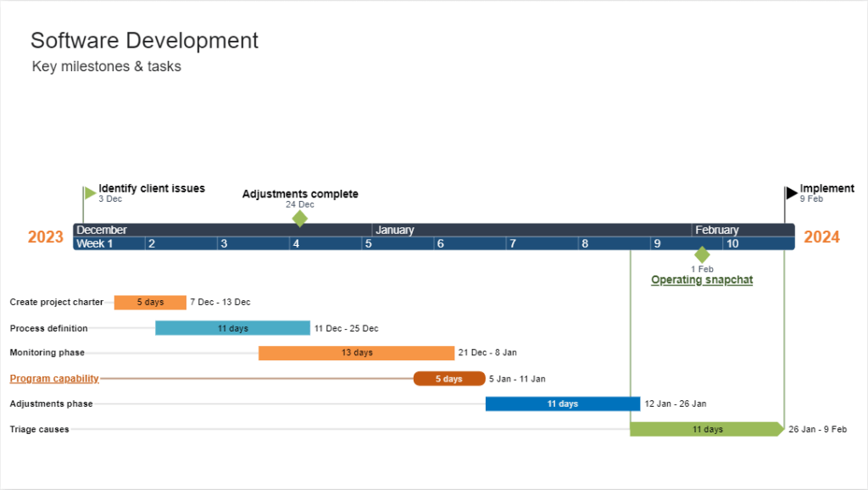Click the green flag above Identify client issues
This screenshot has width=868, height=490.
tap(88, 191)
